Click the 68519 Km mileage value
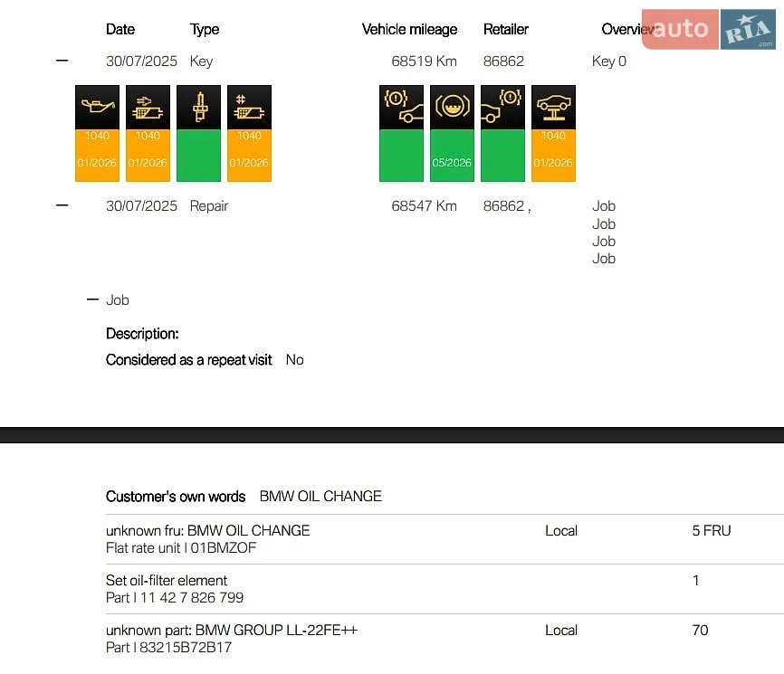This screenshot has height=674, width=784. 424,61
